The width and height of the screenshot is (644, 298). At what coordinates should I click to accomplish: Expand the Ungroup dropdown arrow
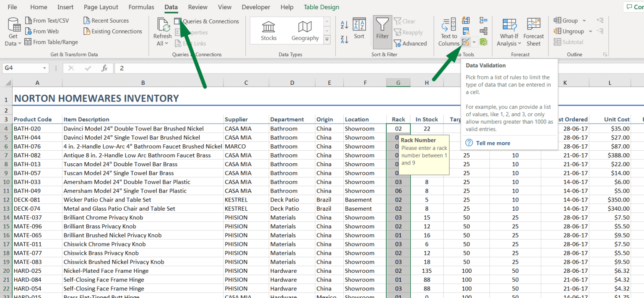click(x=590, y=31)
